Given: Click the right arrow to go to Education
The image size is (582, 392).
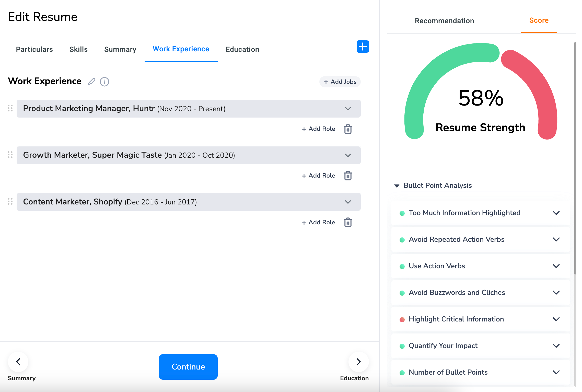Looking at the screenshot, I should click(358, 362).
